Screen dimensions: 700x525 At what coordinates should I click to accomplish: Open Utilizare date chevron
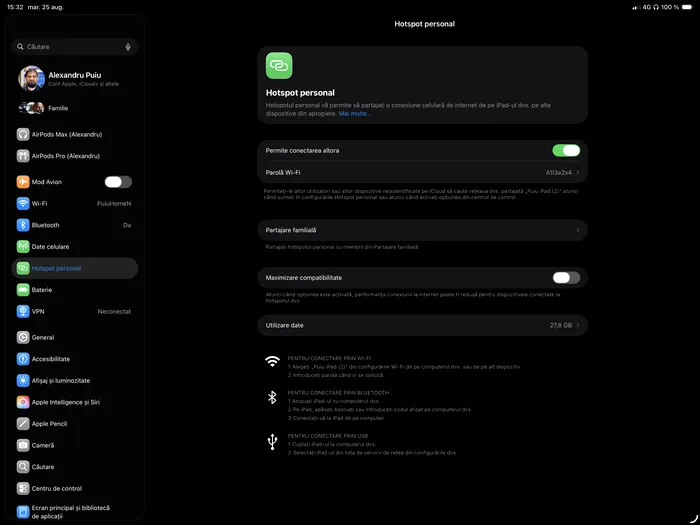[578, 325]
